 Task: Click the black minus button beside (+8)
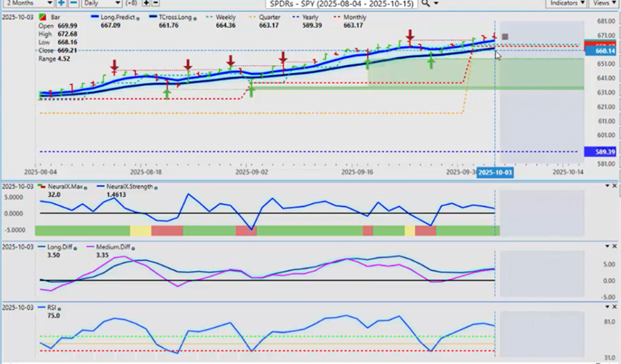coord(155,3)
